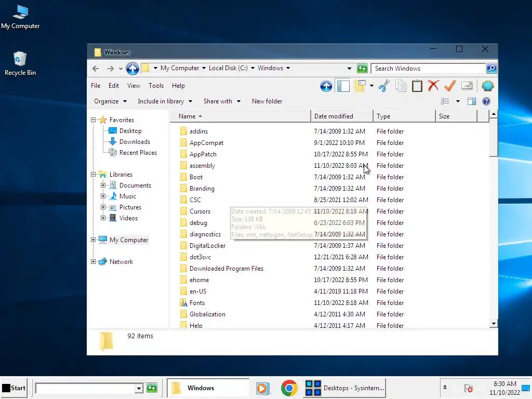
Task: Open dropdown arrow after Local Disk (C:)
Action: coord(252,68)
